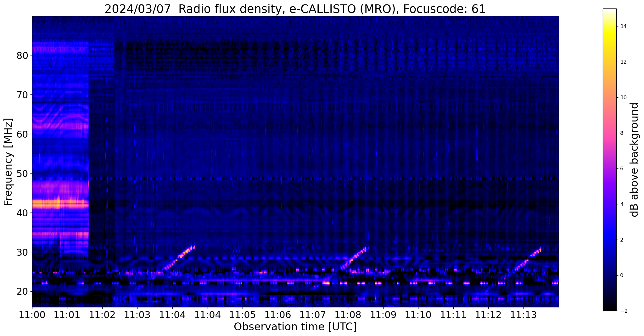644x336 pixels.
Task: Click the 4 label on the colorbar
Action: [x=621, y=204]
